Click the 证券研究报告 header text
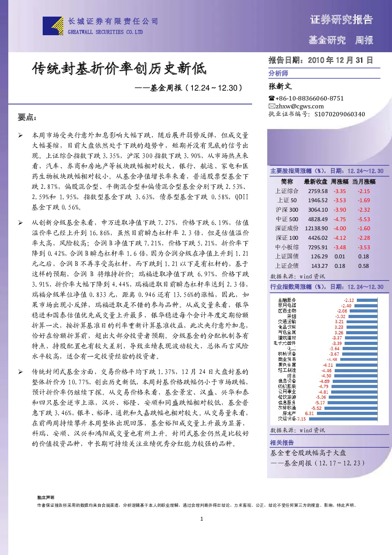This screenshot has height=555, width=392. coord(341,19)
